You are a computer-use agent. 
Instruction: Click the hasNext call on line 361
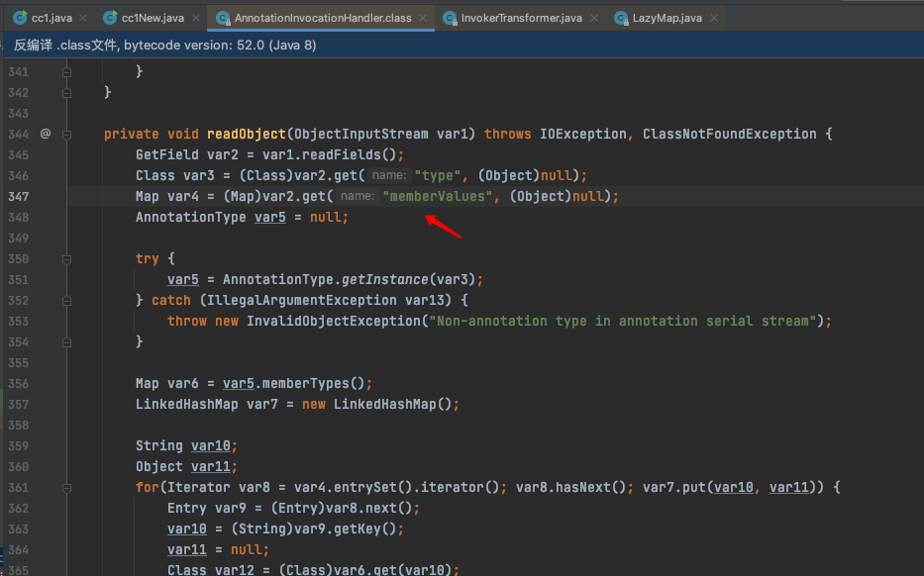579,488
